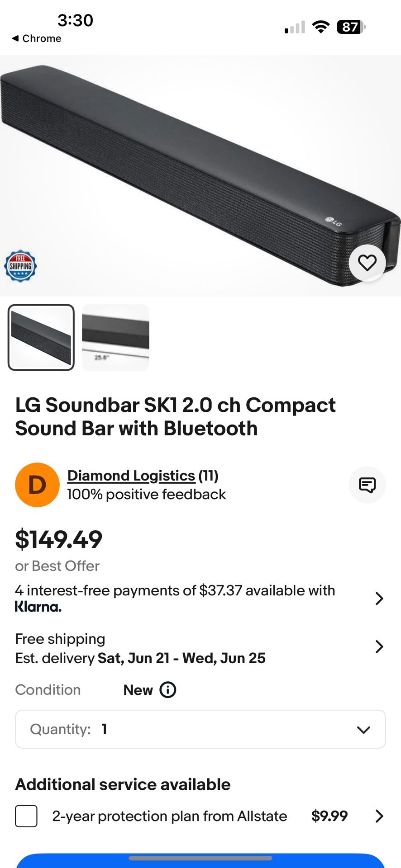This screenshot has width=401, height=868.
Task: Expand the Free shipping delivery details
Action: pos(379,646)
